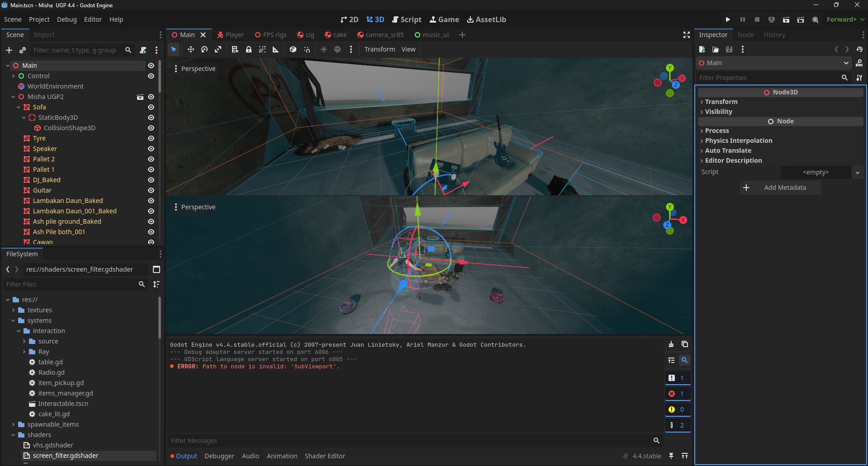Select the Move mode tool
868x466 pixels.
190,49
